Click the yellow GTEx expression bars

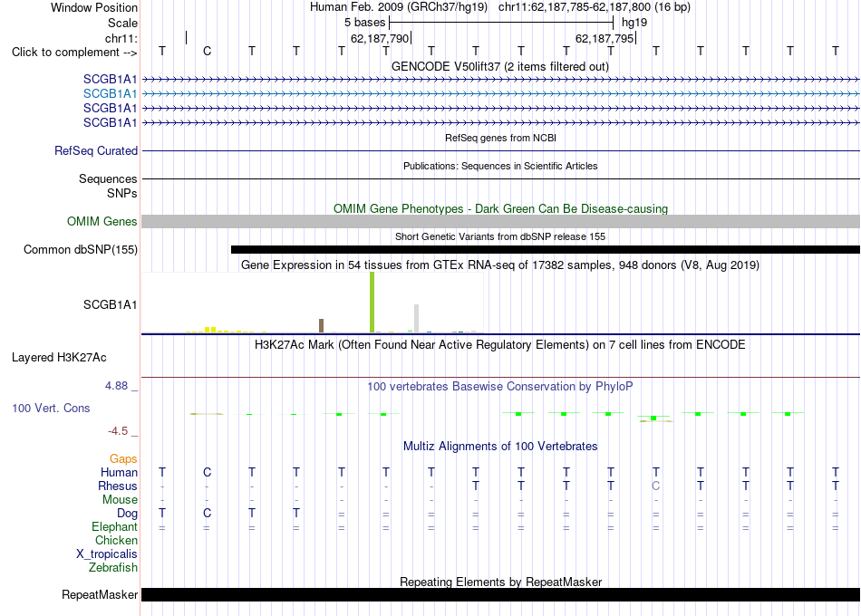[x=210, y=330]
